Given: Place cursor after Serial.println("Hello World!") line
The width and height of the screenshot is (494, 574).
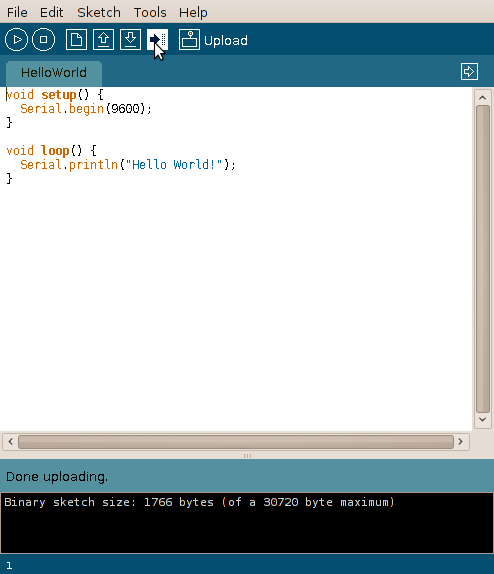Looking at the screenshot, I should coord(237,165).
